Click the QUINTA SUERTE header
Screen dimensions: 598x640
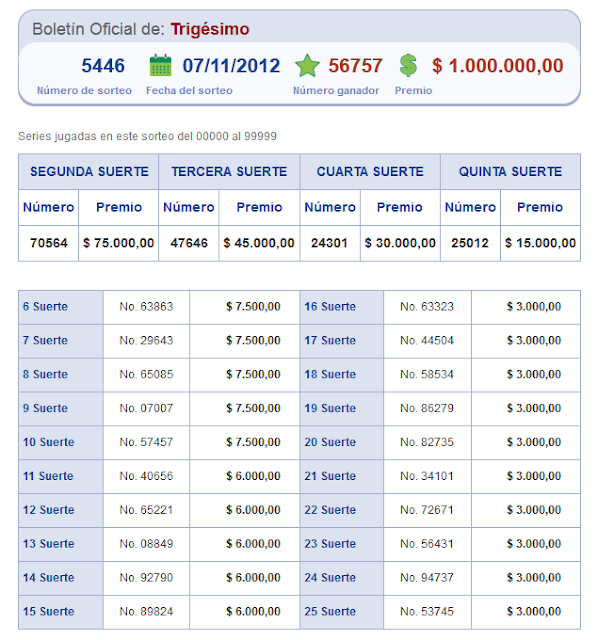tap(510, 171)
